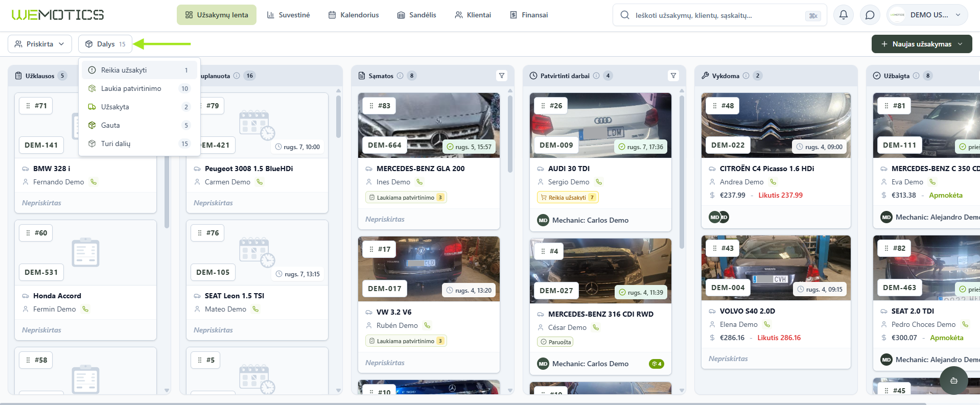Click Laukiama patvirtinimo badge on VW 3.2 V6 card
The image size is (980, 405).
406,341
